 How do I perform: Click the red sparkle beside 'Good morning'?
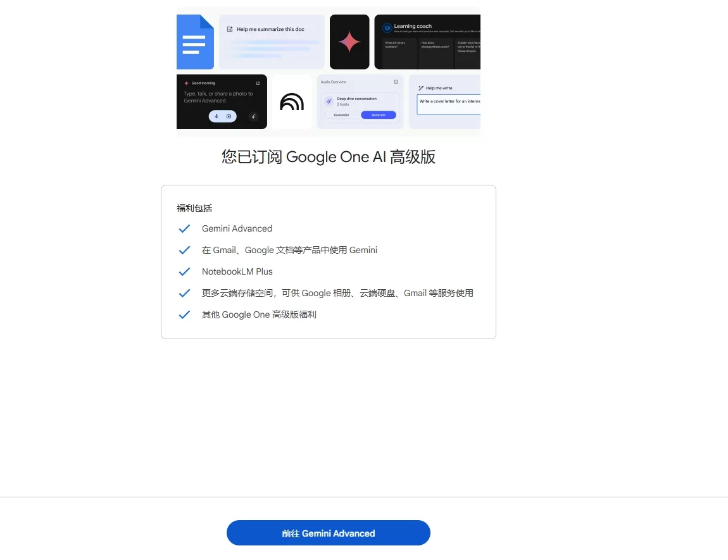pyautogui.click(x=186, y=83)
